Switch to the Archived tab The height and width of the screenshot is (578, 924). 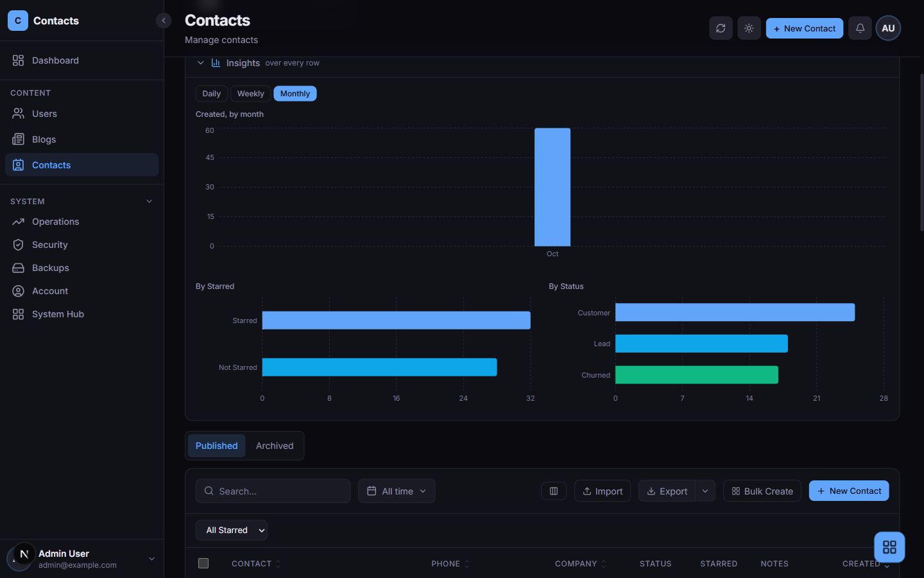coord(275,446)
